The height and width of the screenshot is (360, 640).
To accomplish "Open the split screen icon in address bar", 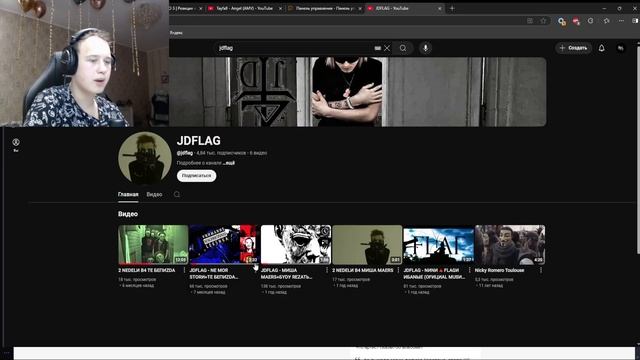I will [530, 21].
